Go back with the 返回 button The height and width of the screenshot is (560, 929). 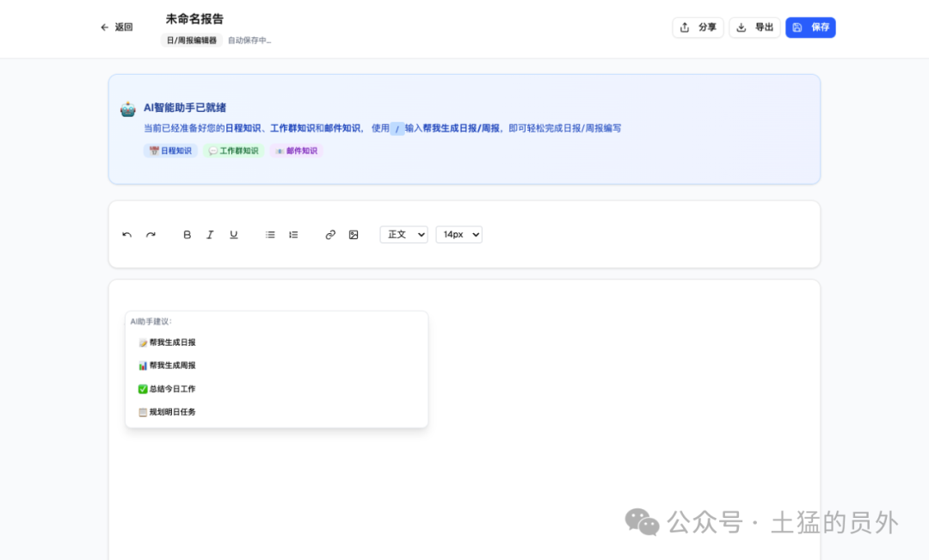(x=117, y=28)
